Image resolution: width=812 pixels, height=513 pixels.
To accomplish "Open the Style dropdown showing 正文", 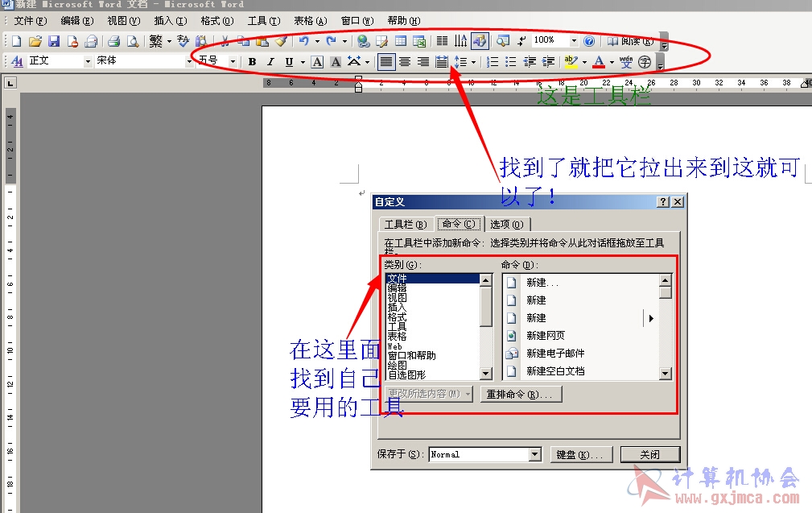I will pos(88,62).
